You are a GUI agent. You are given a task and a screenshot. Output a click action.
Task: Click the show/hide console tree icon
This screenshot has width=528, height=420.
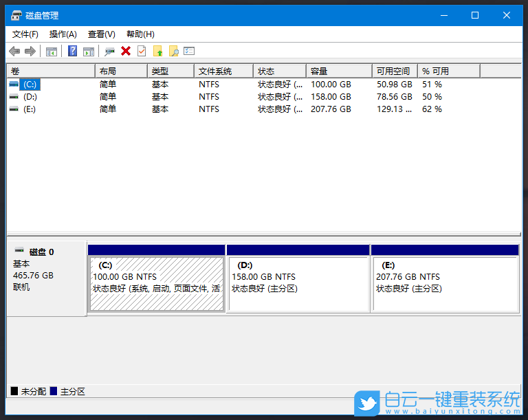tap(51, 51)
